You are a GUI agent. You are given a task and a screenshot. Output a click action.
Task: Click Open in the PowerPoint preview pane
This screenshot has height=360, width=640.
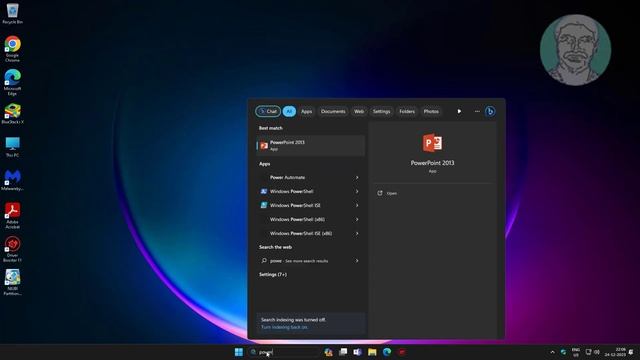pos(392,193)
